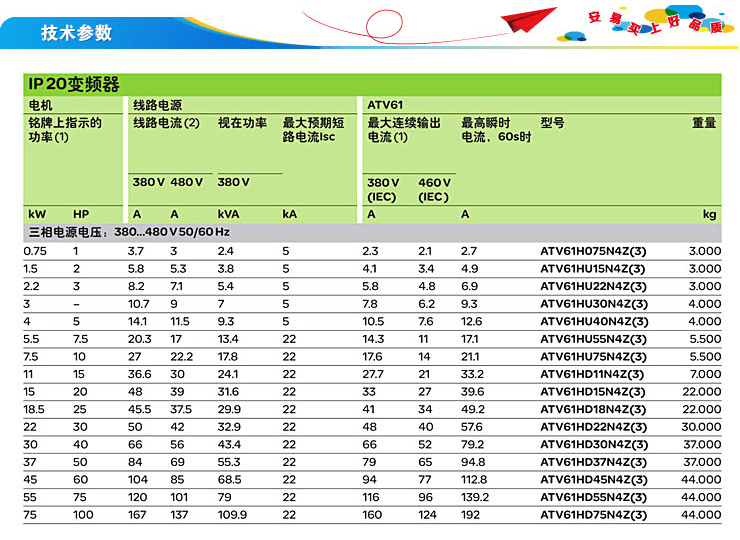740x540 pixels.
Task: Click the red paper airplane graphic
Action: click(x=529, y=20)
